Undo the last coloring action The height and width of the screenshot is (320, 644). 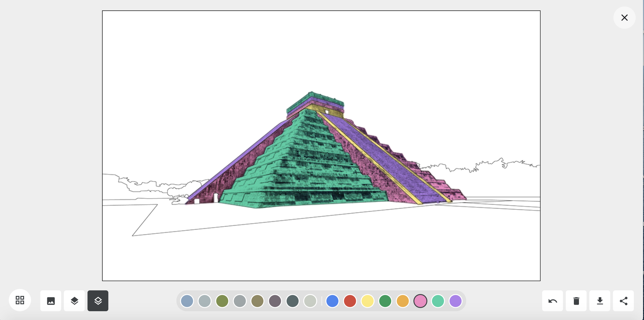coord(553,301)
